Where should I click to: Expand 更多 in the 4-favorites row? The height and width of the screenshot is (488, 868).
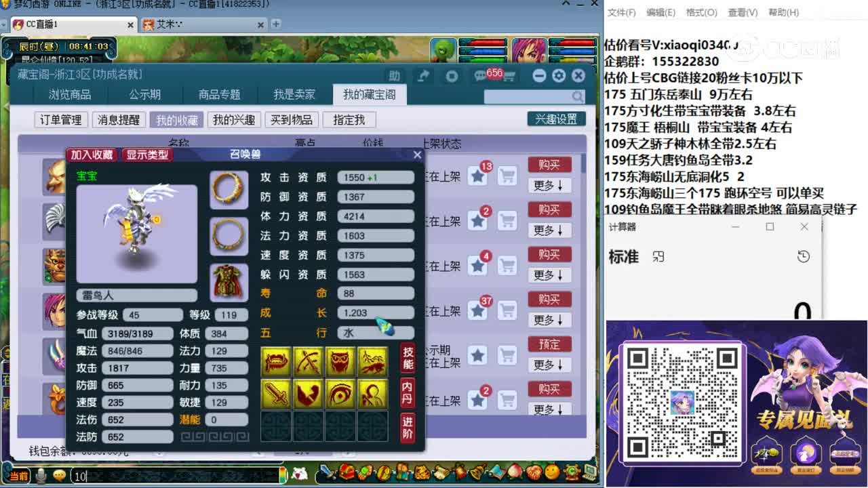point(549,275)
